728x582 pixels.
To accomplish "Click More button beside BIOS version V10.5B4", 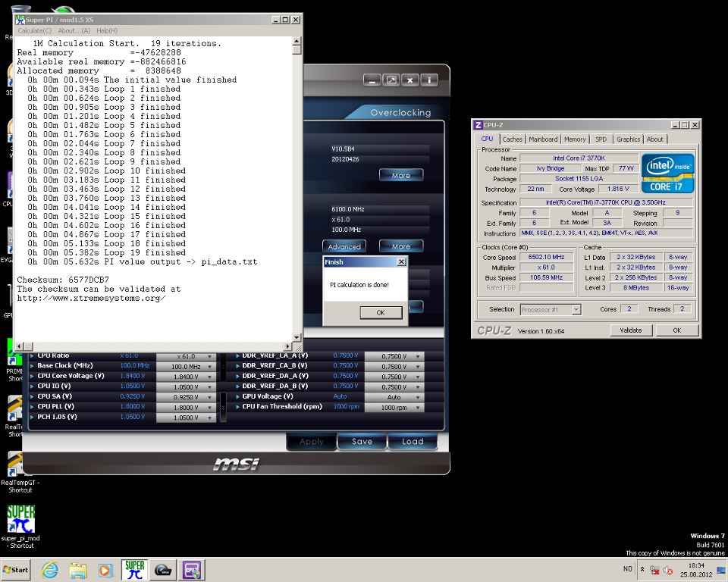I will click(401, 176).
